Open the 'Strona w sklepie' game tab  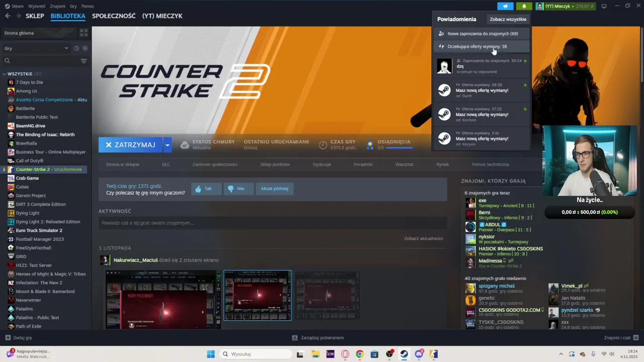pyautogui.click(x=122, y=164)
